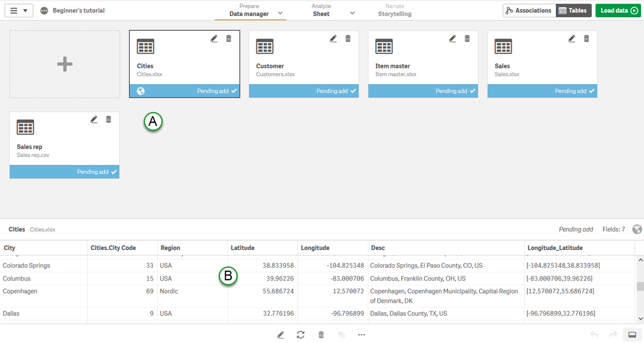Open the Sheet dropdown arrow under Analyze
Screen dimensions: 644x343
352,13
